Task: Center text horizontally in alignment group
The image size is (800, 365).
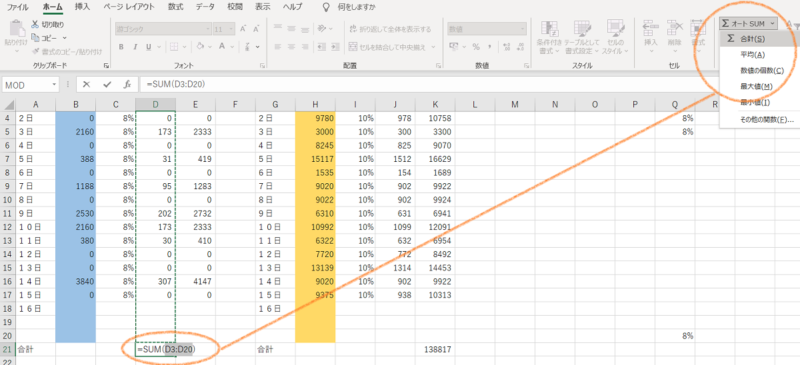Action: click(x=292, y=46)
